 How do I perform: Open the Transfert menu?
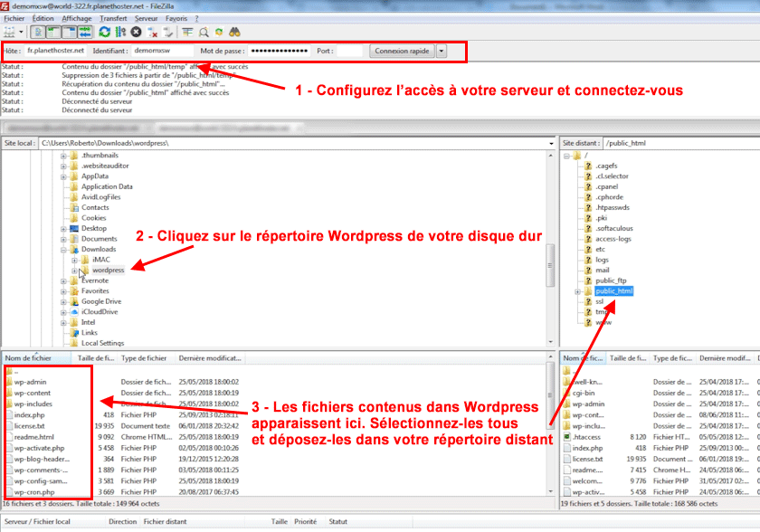(x=113, y=18)
